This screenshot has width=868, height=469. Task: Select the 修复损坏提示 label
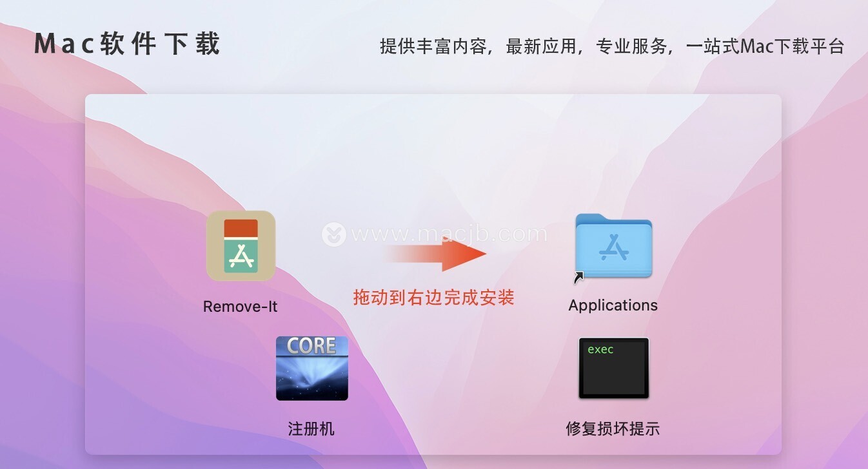613,429
